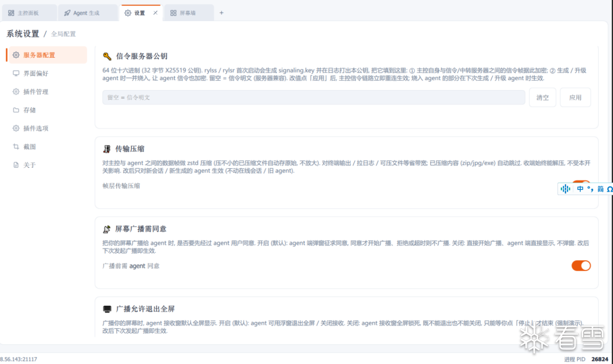
Task: Close the 设置 tab
Action: 155,13
